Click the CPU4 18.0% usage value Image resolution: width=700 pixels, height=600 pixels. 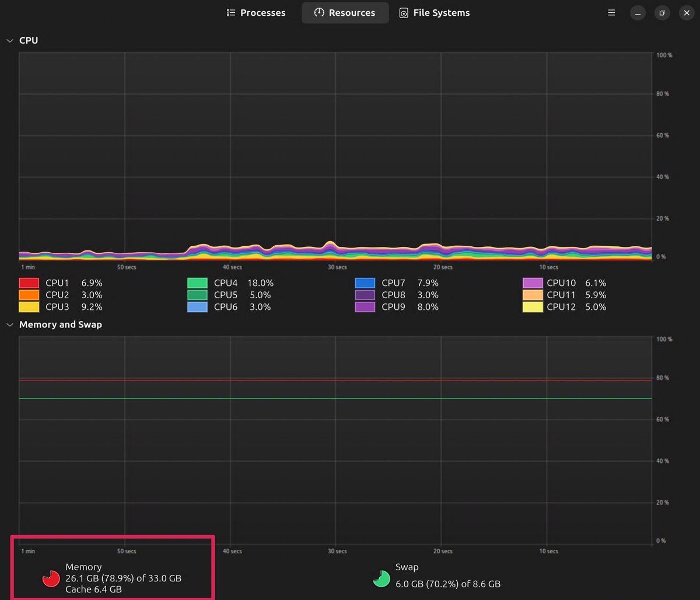260,283
